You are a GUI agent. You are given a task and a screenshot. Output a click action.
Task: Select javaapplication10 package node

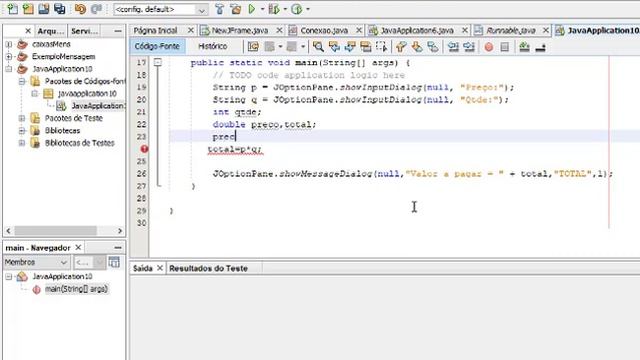pos(87,93)
